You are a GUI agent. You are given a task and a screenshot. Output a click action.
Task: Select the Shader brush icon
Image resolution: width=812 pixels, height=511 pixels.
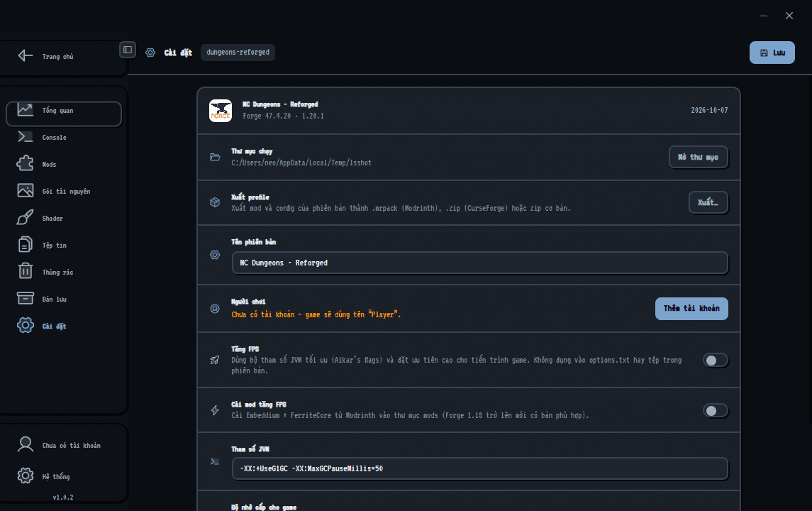25,218
